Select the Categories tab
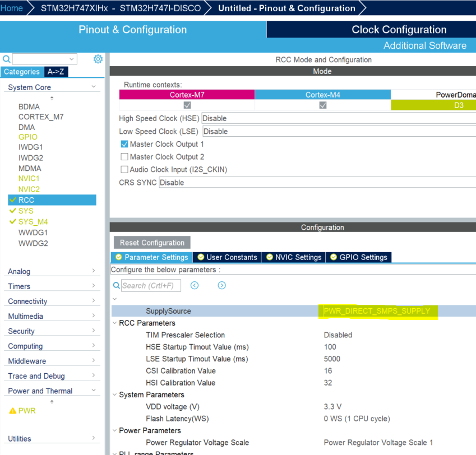This screenshot has width=476, height=455. [22, 72]
